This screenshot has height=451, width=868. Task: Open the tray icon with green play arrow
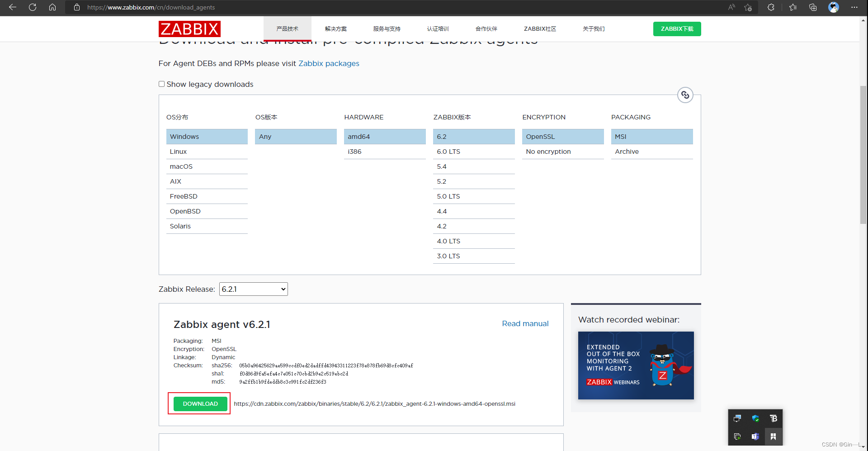(737, 437)
